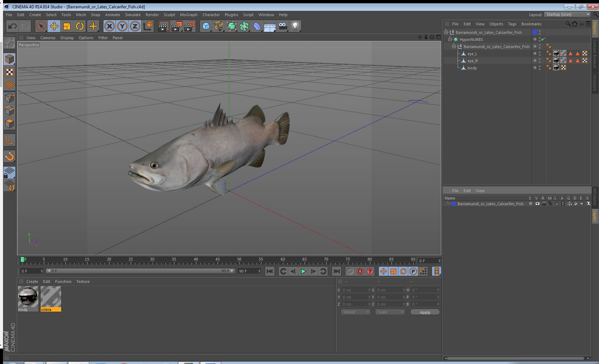
Task: Select the Live Selection tool
Action: point(41,26)
